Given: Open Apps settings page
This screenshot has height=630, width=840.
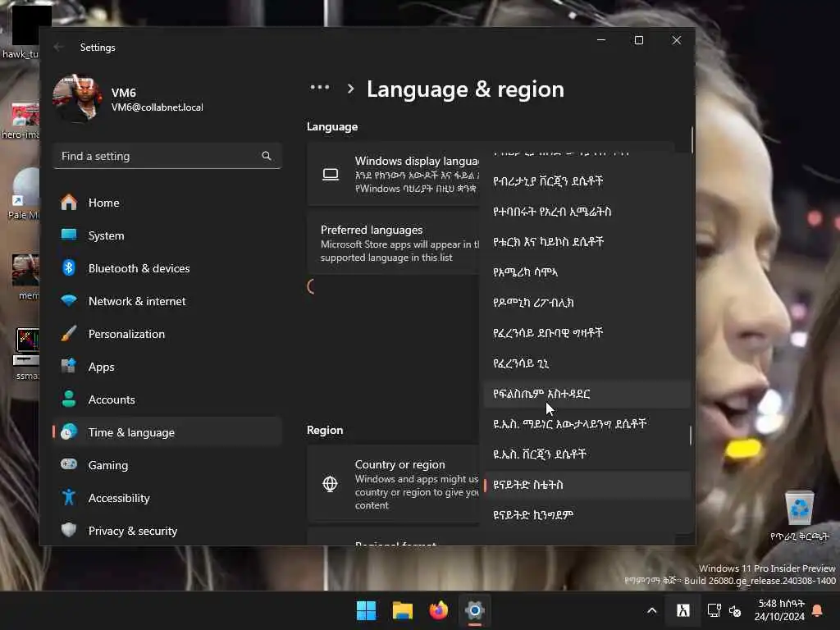Looking at the screenshot, I should point(167,367).
